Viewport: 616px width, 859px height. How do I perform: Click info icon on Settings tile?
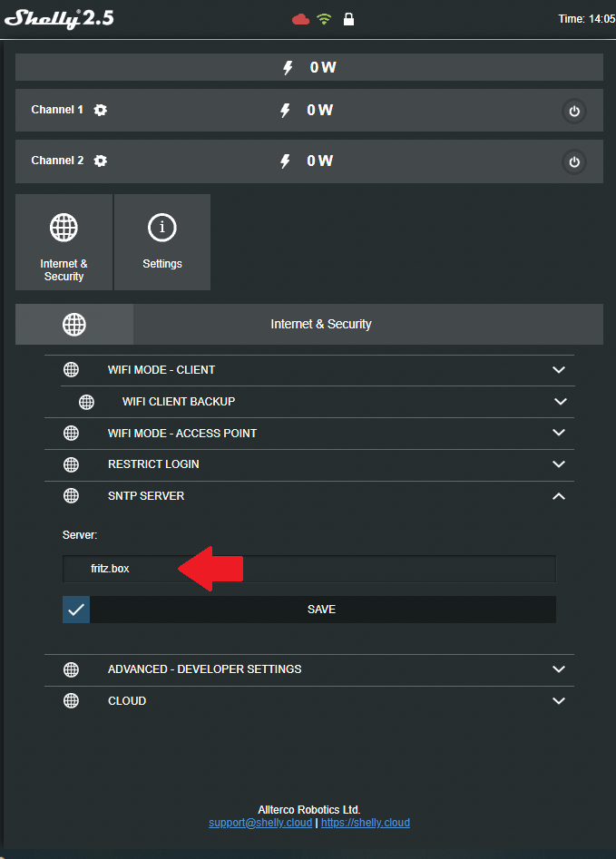pos(162,227)
